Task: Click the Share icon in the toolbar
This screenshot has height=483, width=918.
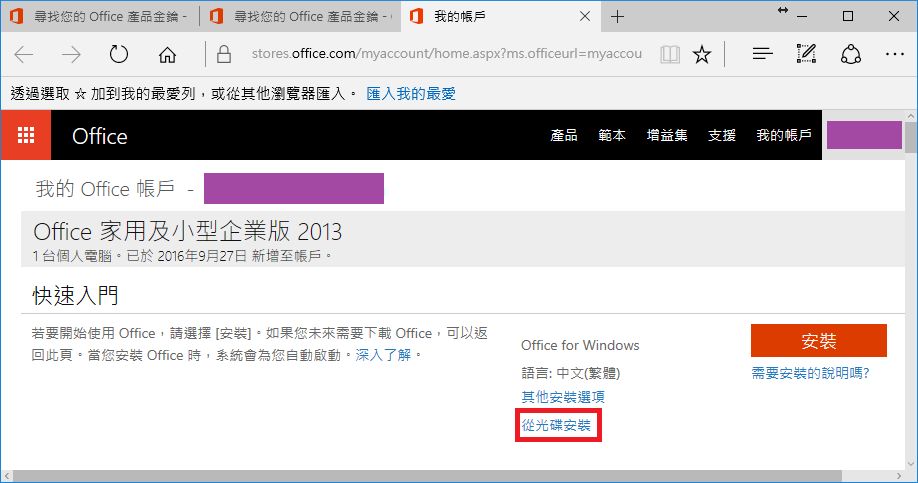Action: click(x=851, y=54)
